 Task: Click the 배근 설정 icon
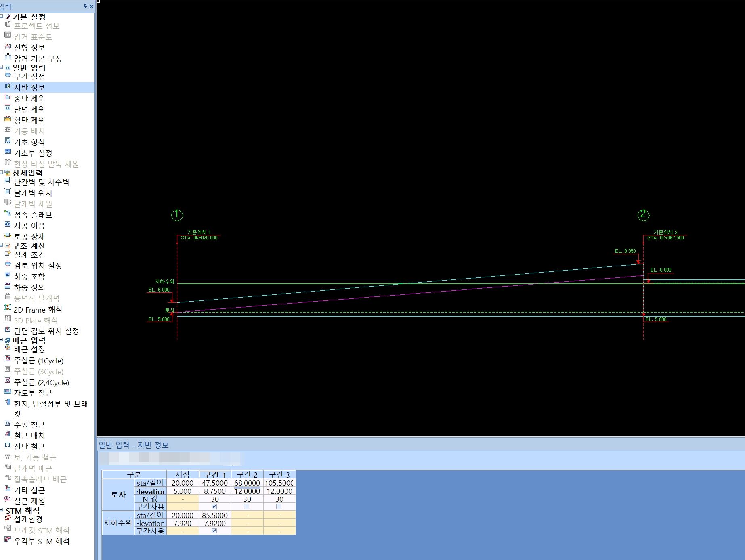[8, 348]
